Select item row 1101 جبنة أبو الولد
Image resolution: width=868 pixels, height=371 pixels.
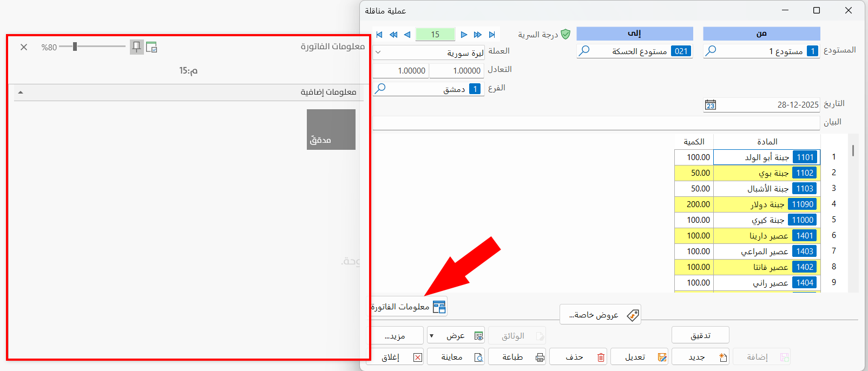tap(767, 157)
